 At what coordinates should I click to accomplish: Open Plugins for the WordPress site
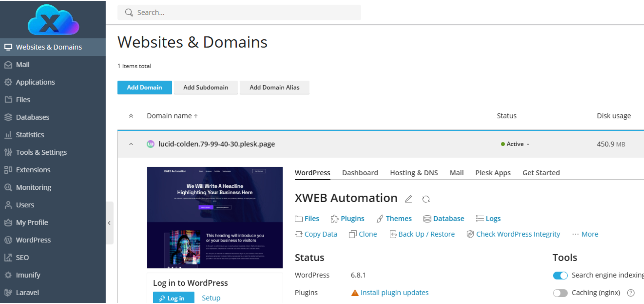point(348,219)
